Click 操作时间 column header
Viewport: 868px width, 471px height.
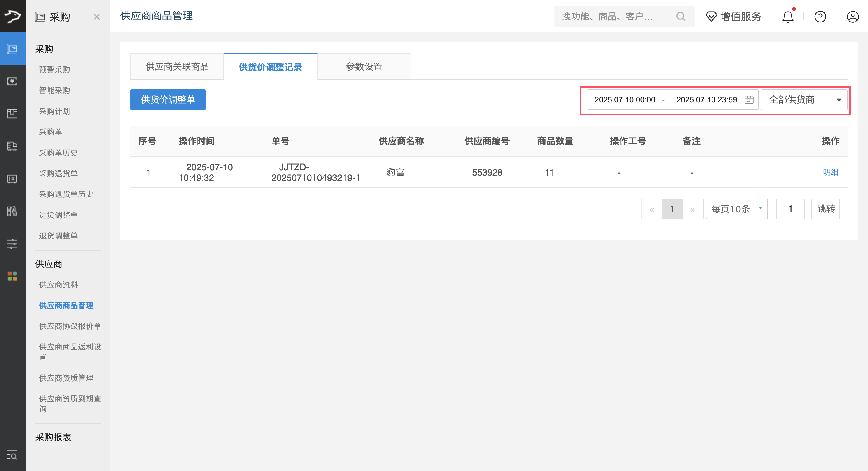[197, 141]
